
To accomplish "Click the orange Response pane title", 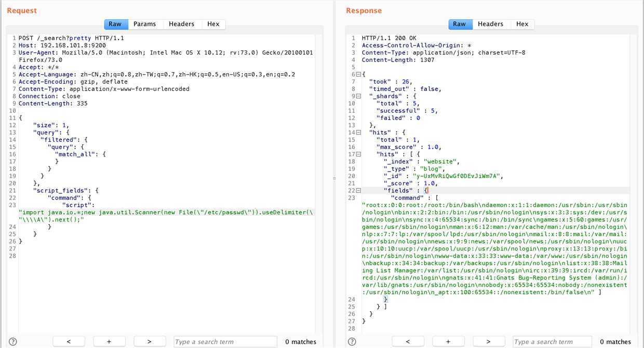I will pyautogui.click(x=364, y=10).
